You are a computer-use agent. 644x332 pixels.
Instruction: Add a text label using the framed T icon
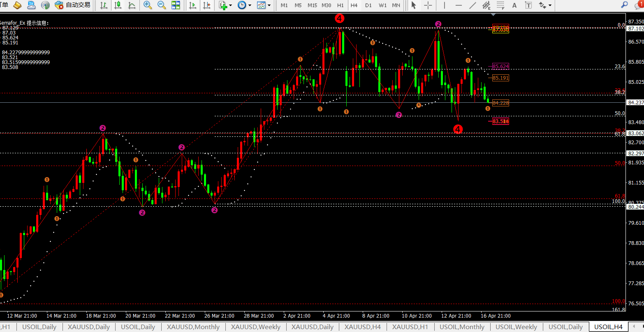click(x=528, y=5)
